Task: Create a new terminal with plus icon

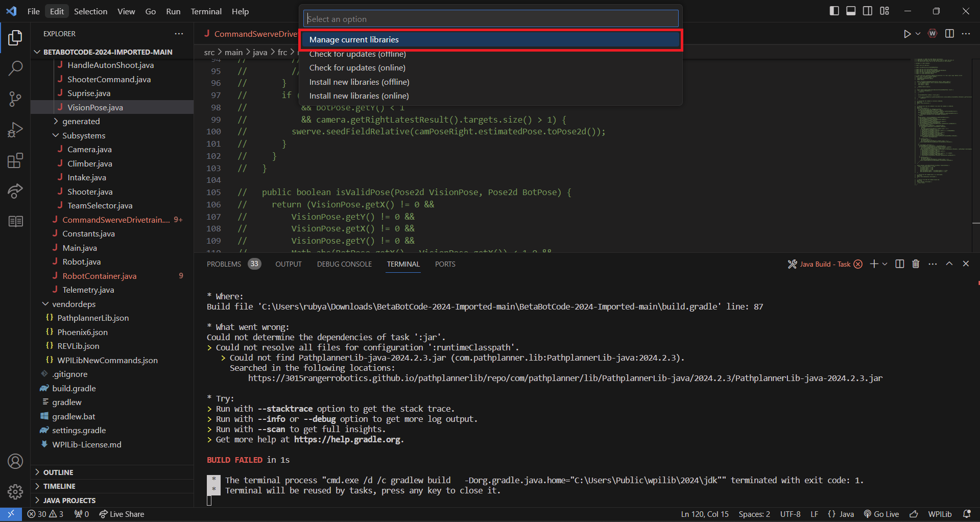Action: (874, 264)
